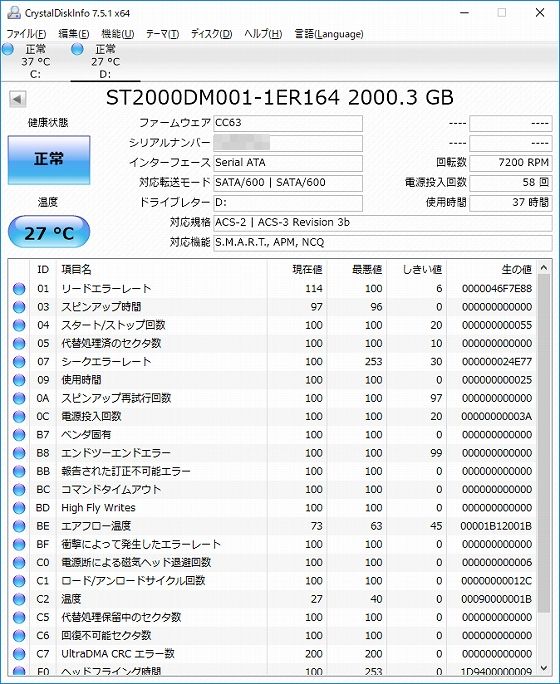Viewport: 560px width, 684px height.
Task: Select raw value 0000046F7E88 in row 01
Action: pos(497,289)
